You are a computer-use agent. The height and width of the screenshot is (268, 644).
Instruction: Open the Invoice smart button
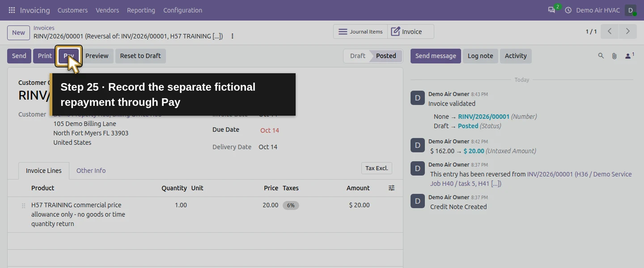pos(411,32)
